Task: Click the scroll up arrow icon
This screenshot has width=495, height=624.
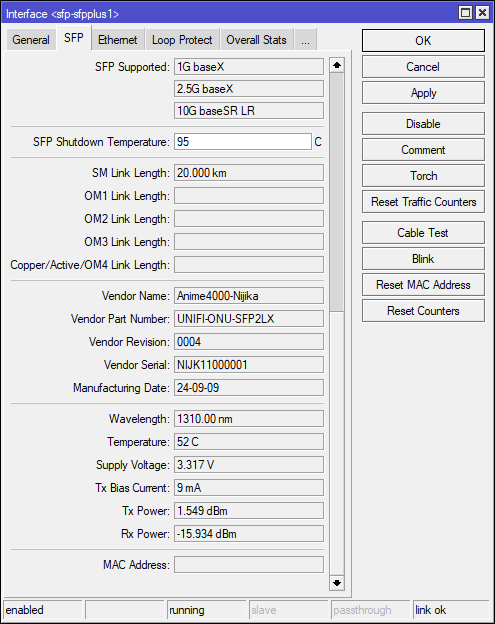Action: (337, 65)
